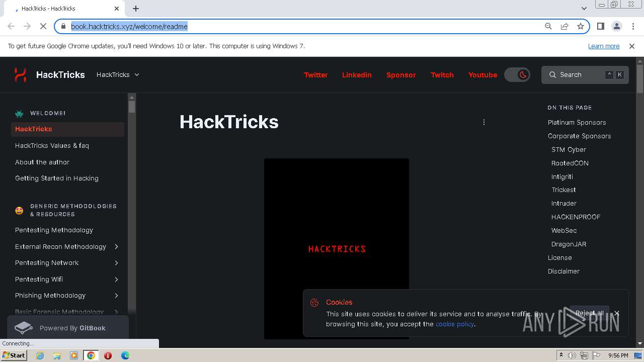Open a new browser tab
Screen dimensions: 644x362
point(136,9)
